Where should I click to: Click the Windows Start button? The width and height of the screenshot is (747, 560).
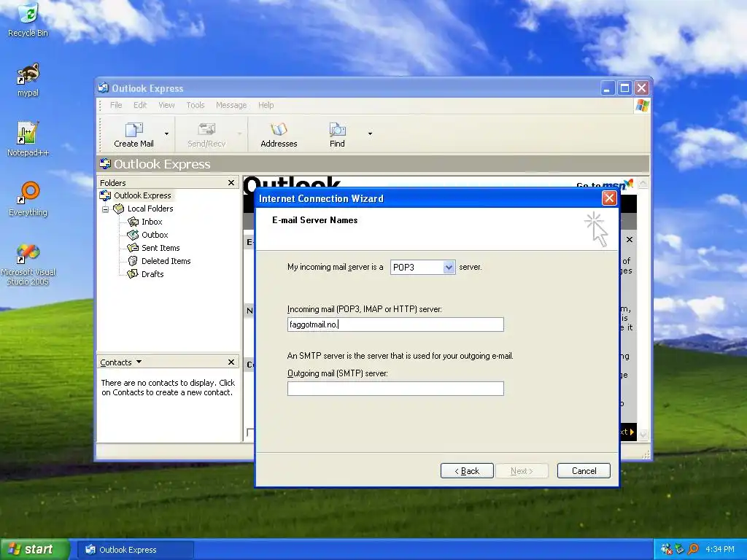(x=34, y=550)
